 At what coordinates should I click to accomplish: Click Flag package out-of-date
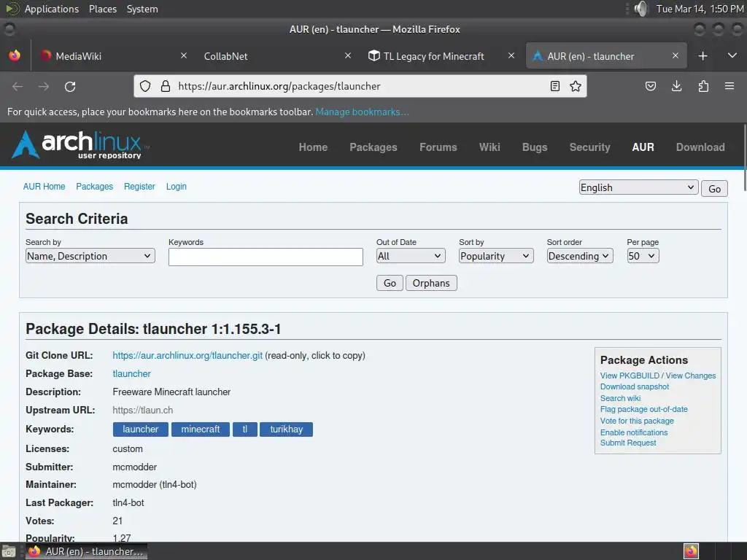[643, 409]
